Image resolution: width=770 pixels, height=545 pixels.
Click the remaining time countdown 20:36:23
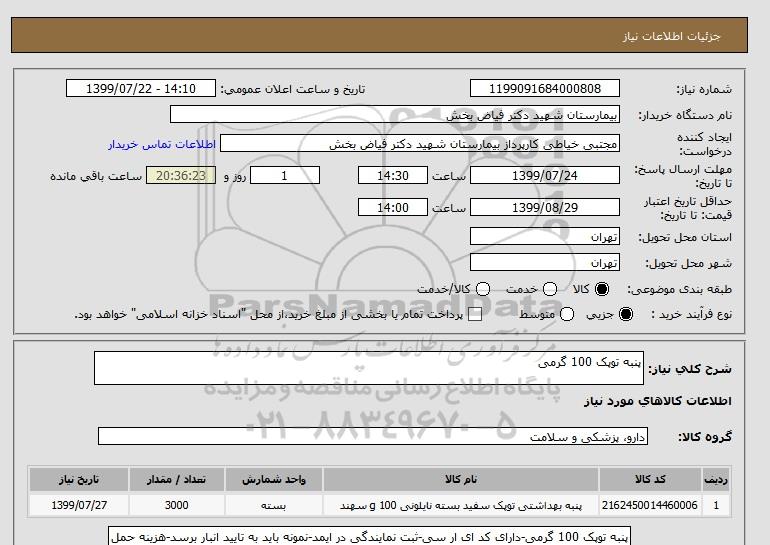pos(181,175)
